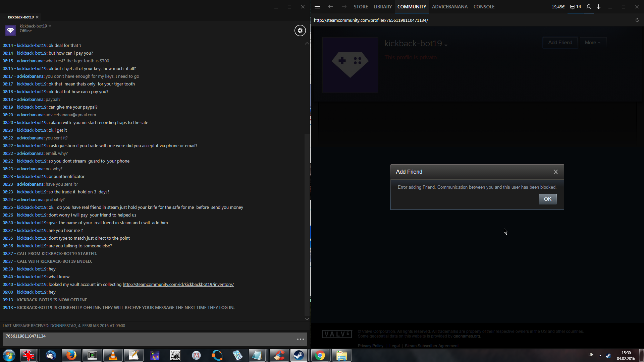Open the orange-blue circular taskbar icon
Screen dimensions: 644x362
tap(217, 355)
